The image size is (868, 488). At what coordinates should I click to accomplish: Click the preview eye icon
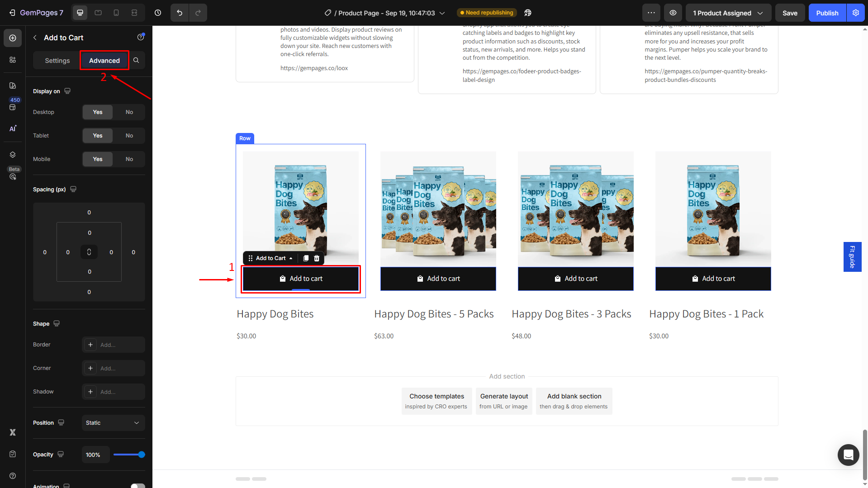(x=673, y=13)
